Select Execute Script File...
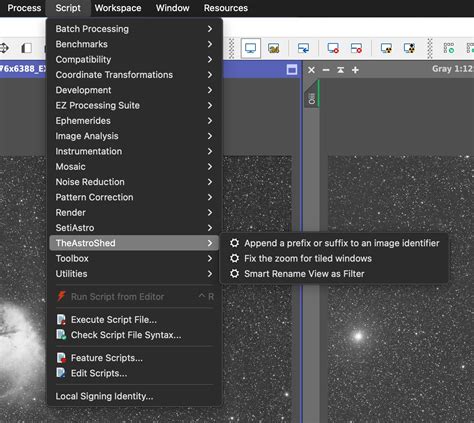This screenshot has height=423, width=474. click(x=134, y=320)
